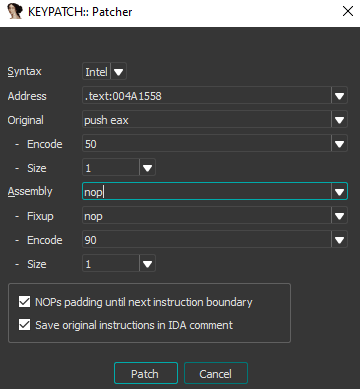The height and width of the screenshot is (389, 360).
Task: Click the Address label
Action: 27,96
